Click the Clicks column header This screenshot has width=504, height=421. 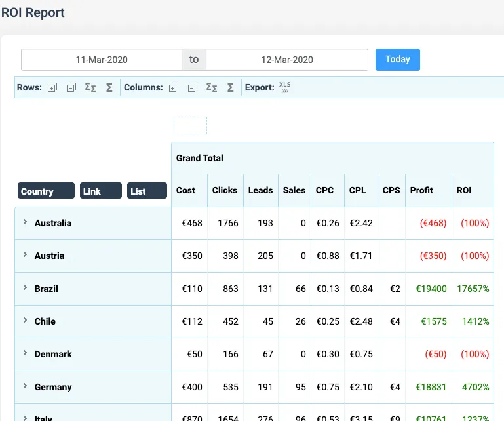(x=225, y=190)
